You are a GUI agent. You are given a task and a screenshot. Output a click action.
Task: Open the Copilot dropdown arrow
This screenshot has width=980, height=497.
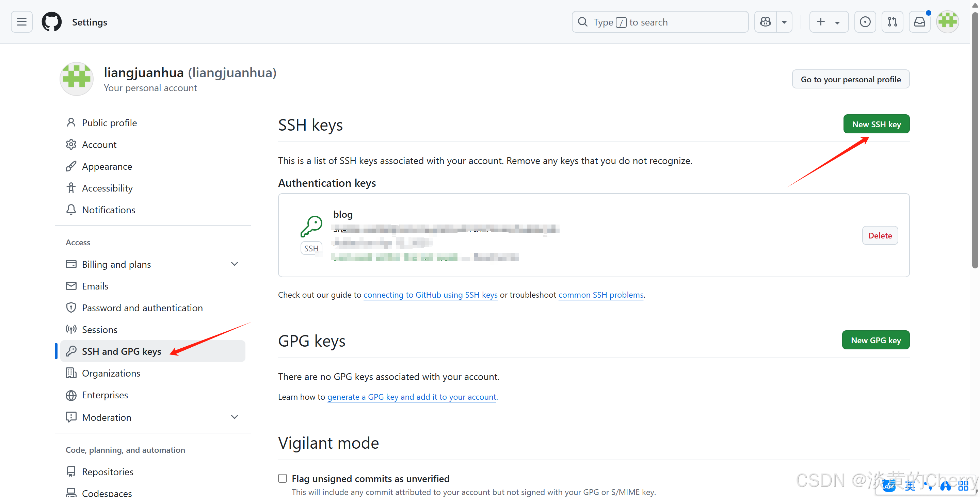[x=784, y=22]
